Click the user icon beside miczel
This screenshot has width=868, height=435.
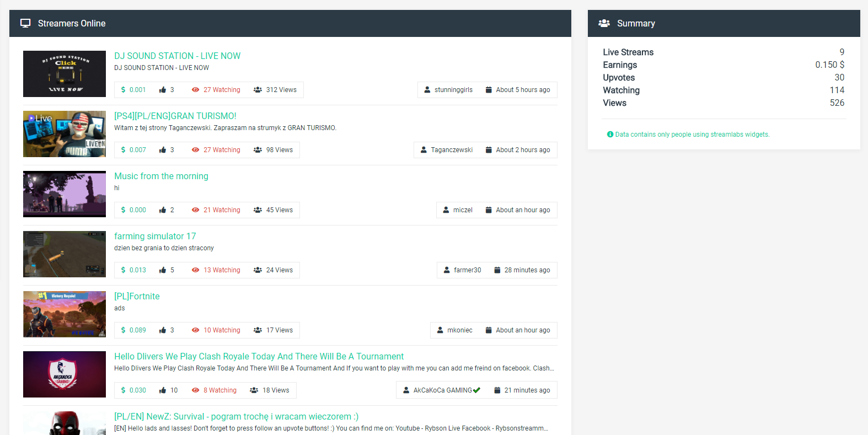pyautogui.click(x=446, y=210)
